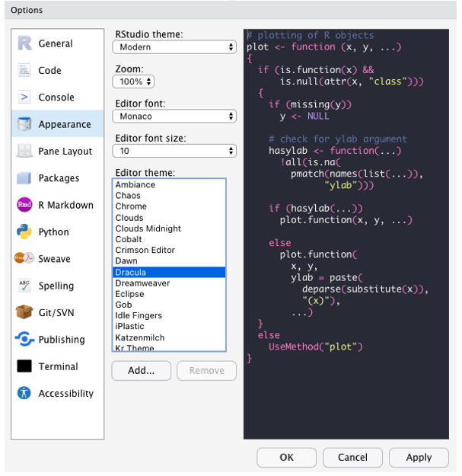This screenshot has height=476, width=462.
Task: Open the Publishing sync icon
Action: (24, 340)
